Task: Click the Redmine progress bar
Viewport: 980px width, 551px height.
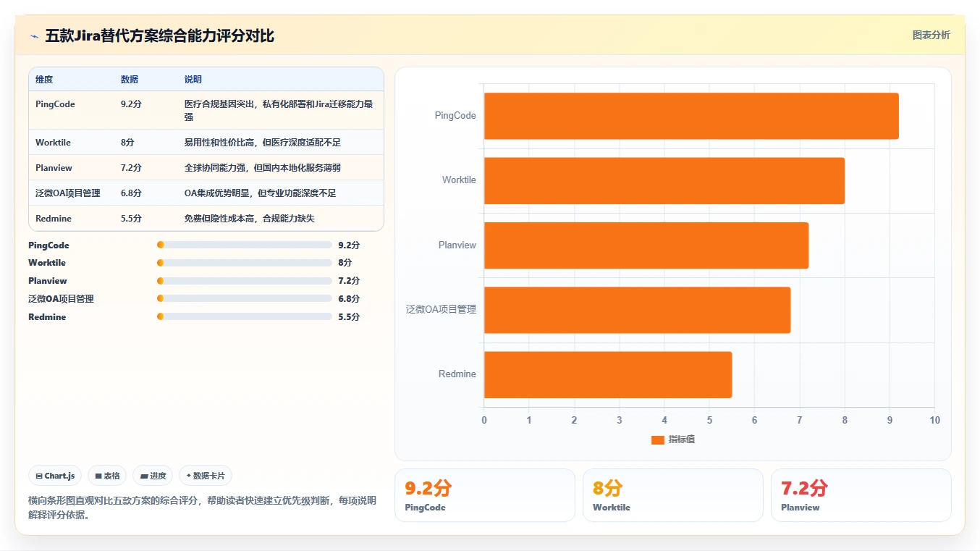Action: 244,316
